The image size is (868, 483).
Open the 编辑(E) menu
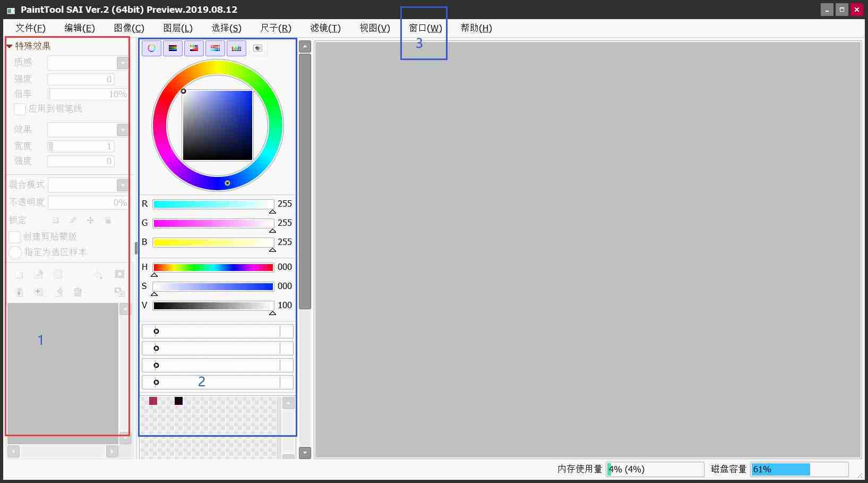click(80, 28)
